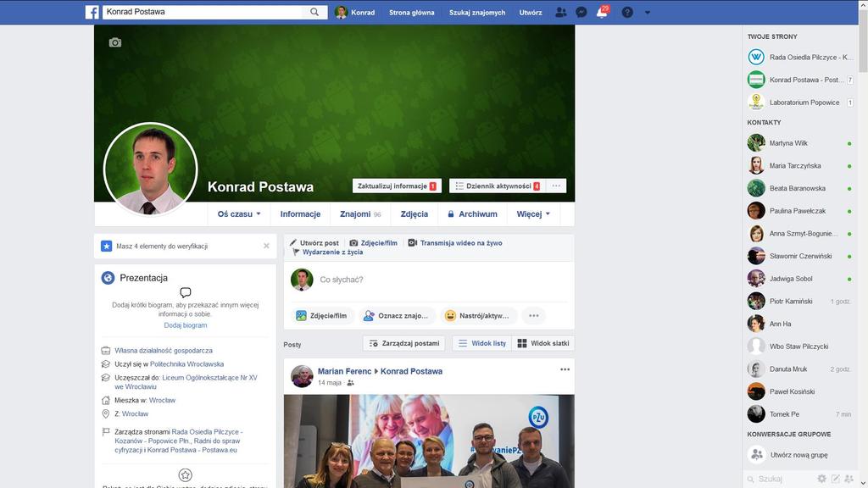868x488 pixels.
Task: Open the Marian Ferenc post options menu
Action: click(565, 369)
